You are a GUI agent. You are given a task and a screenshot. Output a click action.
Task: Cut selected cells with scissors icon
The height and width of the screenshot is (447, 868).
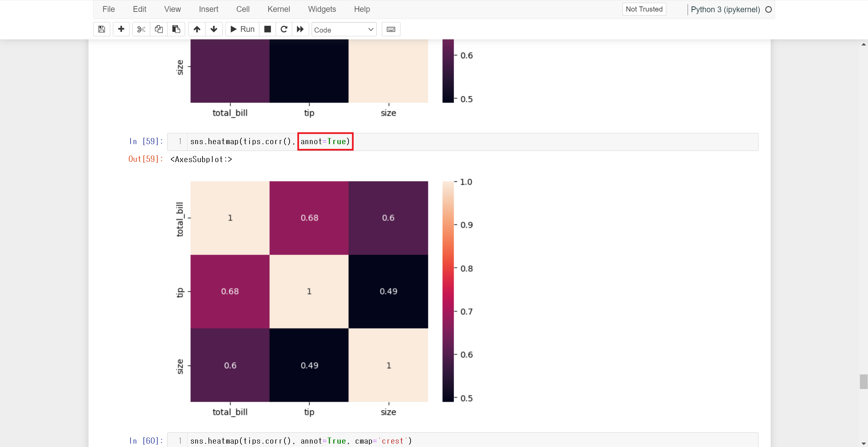click(141, 29)
